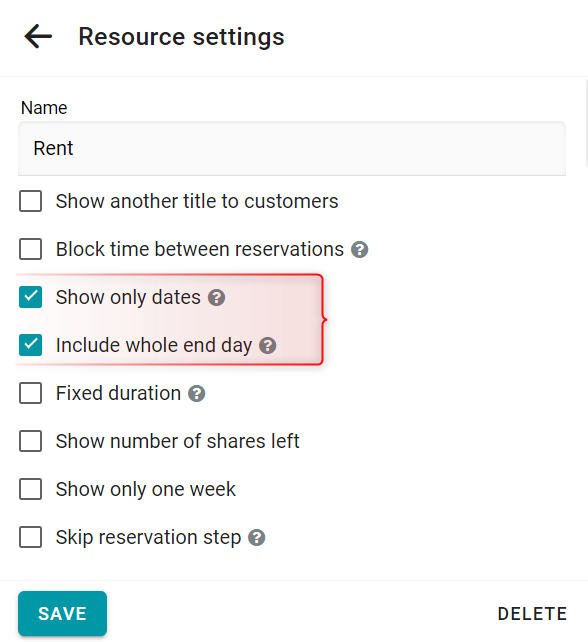Go back using the left arrow icon
The image size is (588, 642).
[x=38, y=36]
